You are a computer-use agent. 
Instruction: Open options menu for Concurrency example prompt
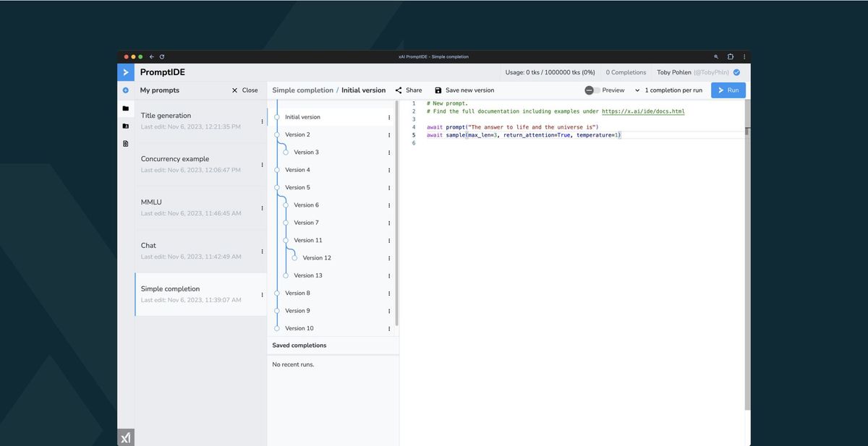pos(262,165)
